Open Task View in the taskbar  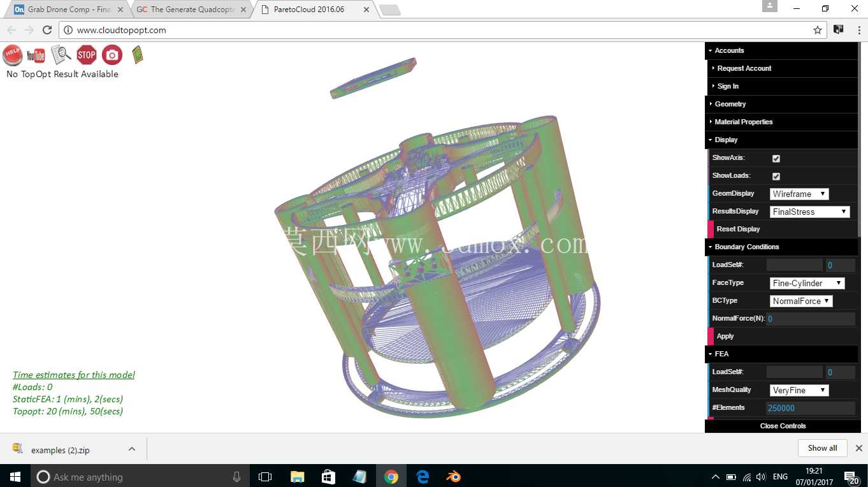click(x=265, y=477)
